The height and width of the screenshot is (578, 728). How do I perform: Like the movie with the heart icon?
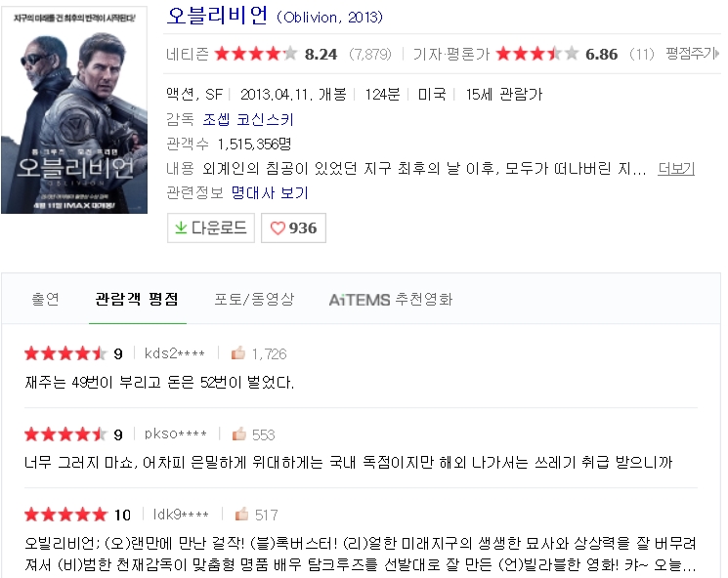click(278, 227)
